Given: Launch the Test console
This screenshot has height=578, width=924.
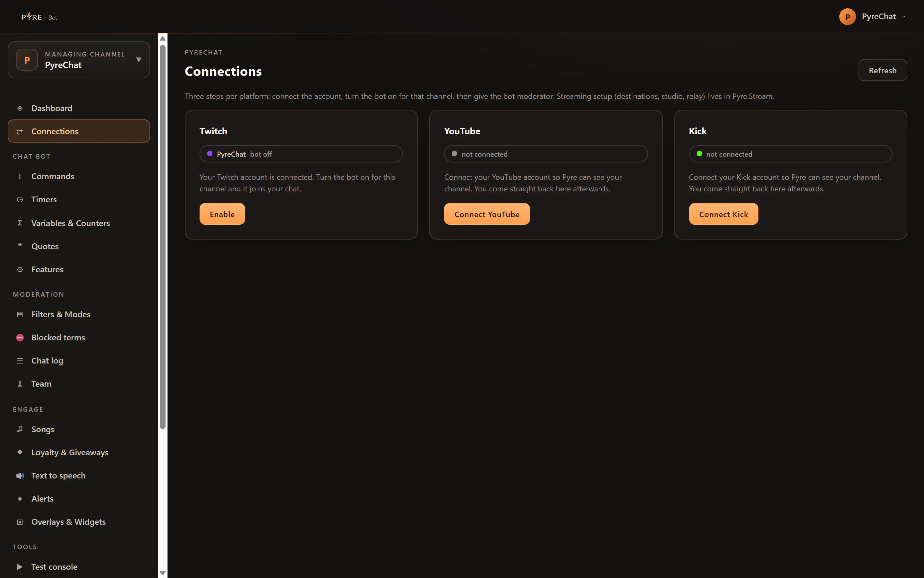Looking at the screenshot, I should coord(79,567).
